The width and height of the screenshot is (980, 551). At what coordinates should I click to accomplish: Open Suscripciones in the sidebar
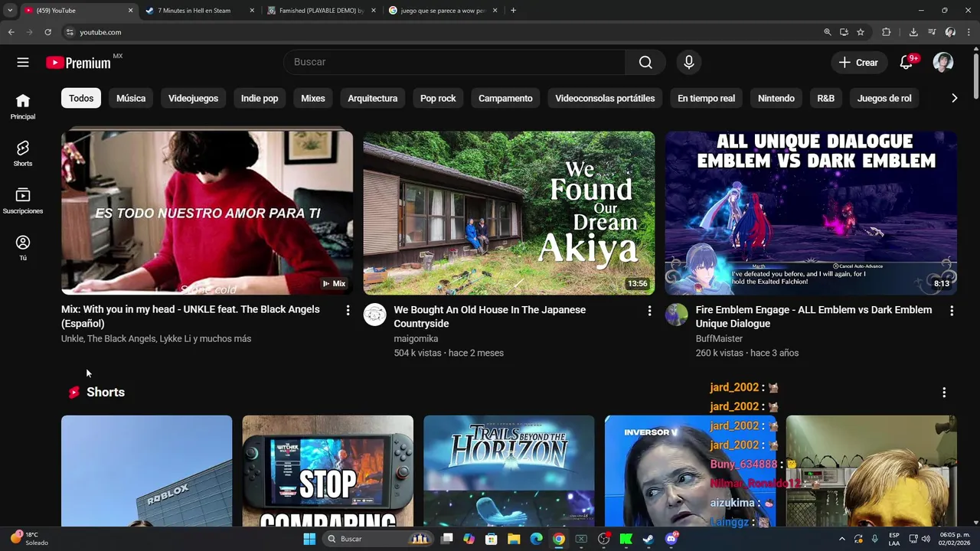23,201
